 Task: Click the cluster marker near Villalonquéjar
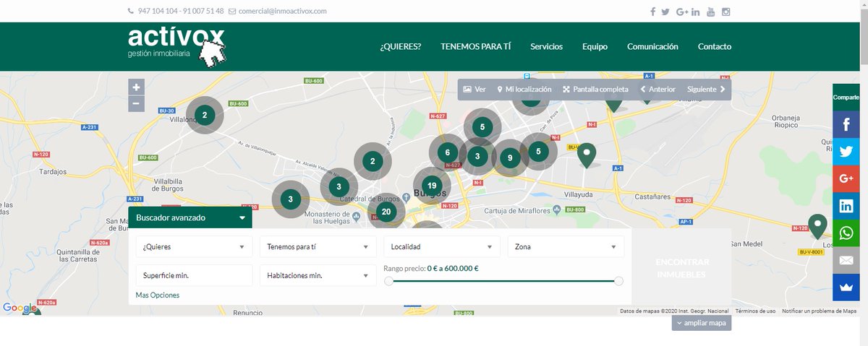[x=205, y=115]
